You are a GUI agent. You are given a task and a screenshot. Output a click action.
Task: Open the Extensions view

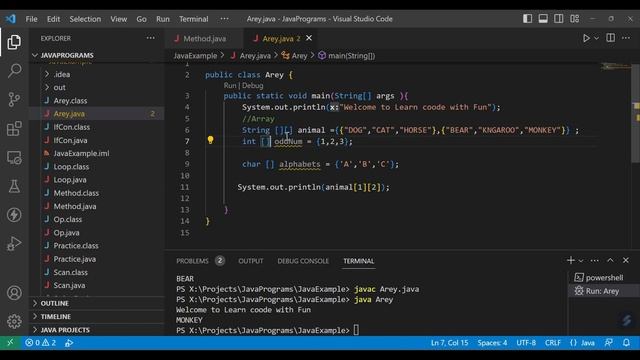click(14, 129)
